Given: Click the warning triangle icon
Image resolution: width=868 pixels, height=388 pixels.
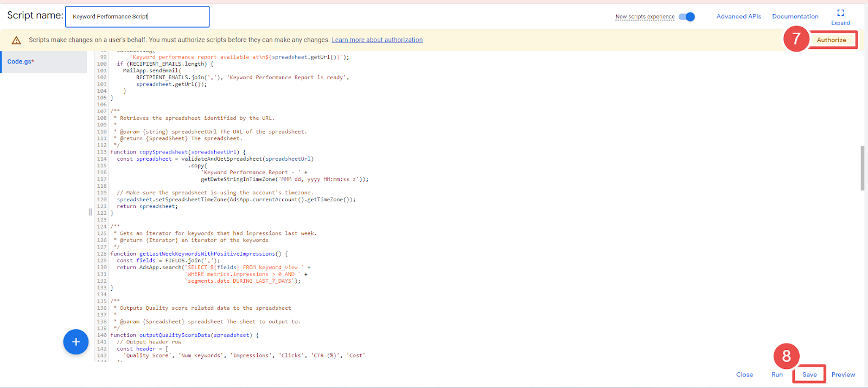Looking at the screenshot, I should click(16, 40).
